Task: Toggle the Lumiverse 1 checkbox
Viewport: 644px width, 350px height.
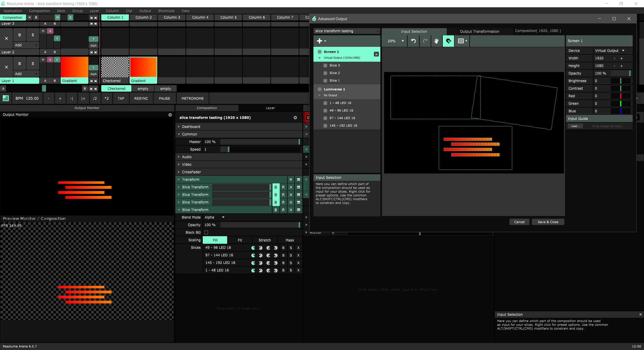Action: click(319, 89)
